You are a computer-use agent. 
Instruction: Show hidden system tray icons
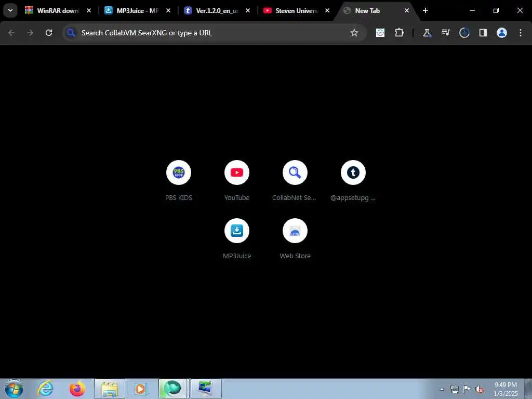tap(442, 390)
